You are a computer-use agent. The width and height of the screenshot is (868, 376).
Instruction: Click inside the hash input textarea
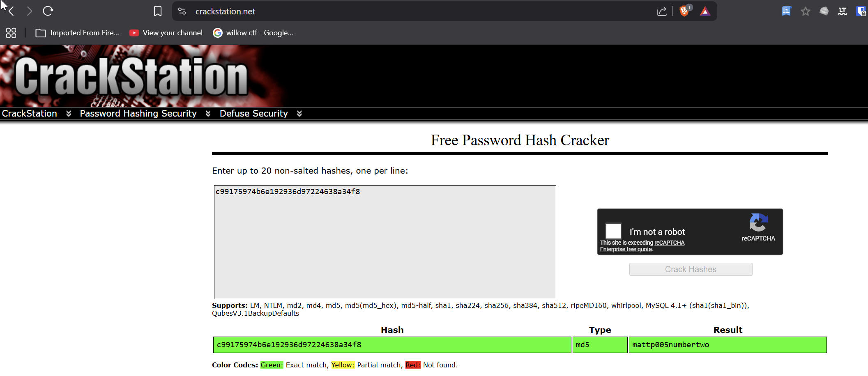(x=385, y=242)
